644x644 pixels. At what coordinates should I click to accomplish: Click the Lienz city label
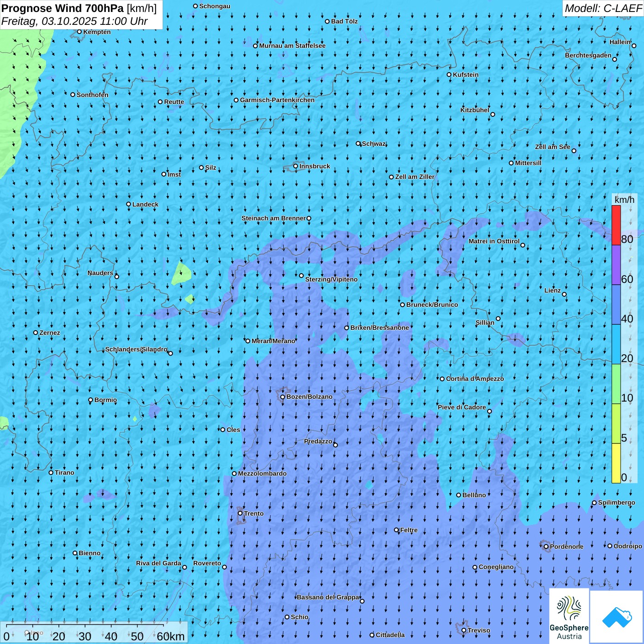552,290
